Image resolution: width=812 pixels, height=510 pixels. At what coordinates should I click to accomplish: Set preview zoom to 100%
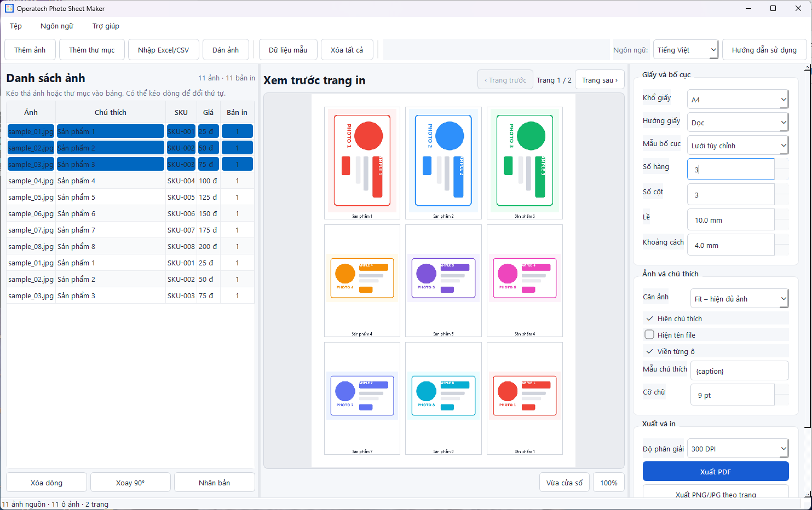609,483
